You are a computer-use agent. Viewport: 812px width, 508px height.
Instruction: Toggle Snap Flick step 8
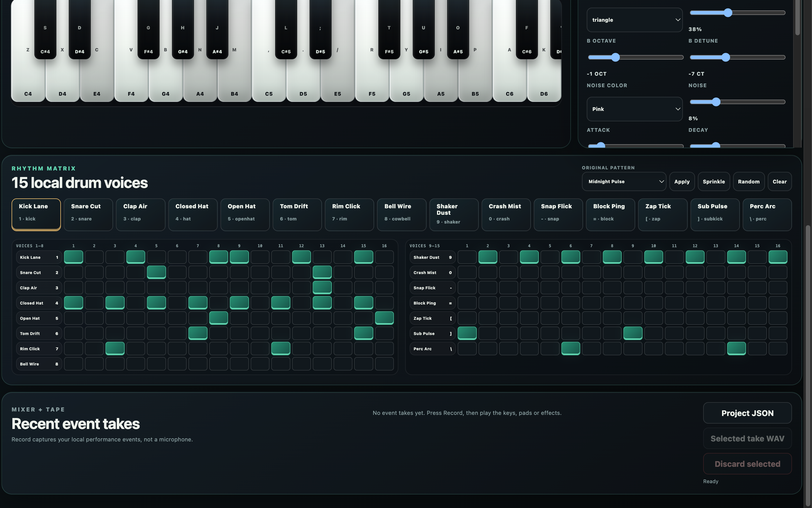pos(612,288)
